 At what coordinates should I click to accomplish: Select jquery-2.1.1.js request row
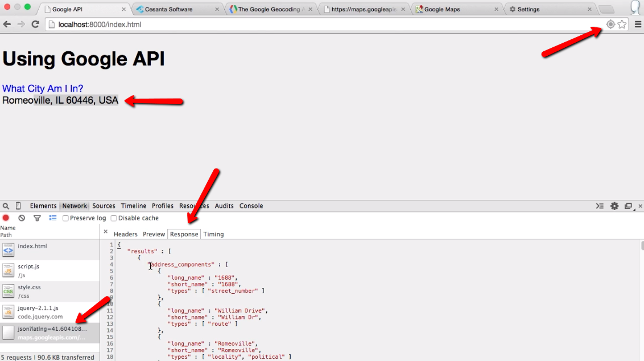click(x=49, y=312)
